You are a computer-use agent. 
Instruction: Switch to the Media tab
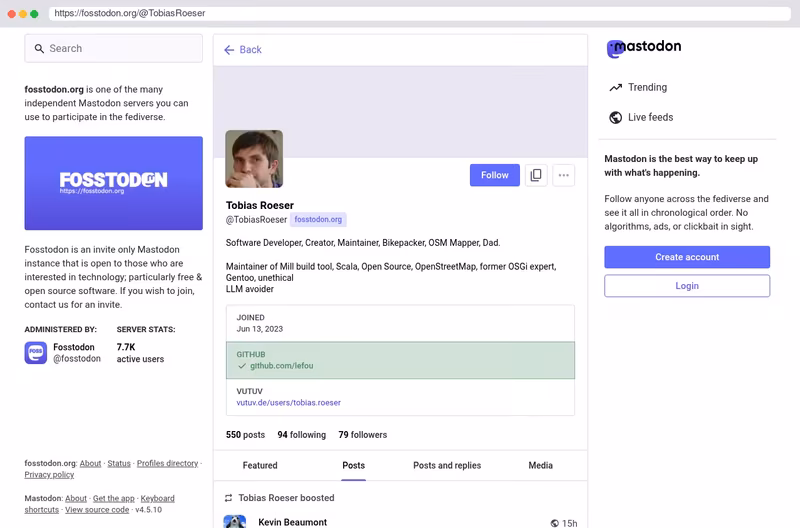(x=540, y=465)
